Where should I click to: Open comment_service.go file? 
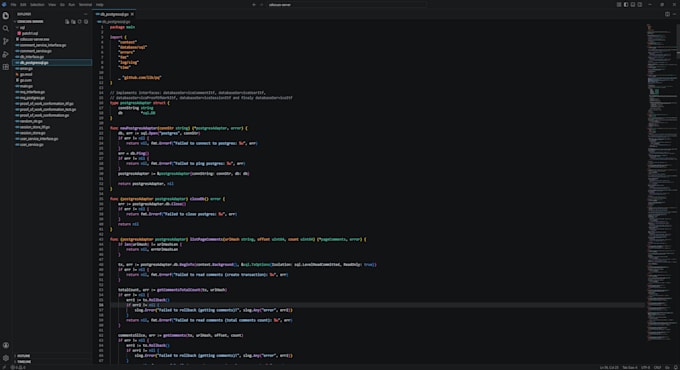tap(36, 51)
